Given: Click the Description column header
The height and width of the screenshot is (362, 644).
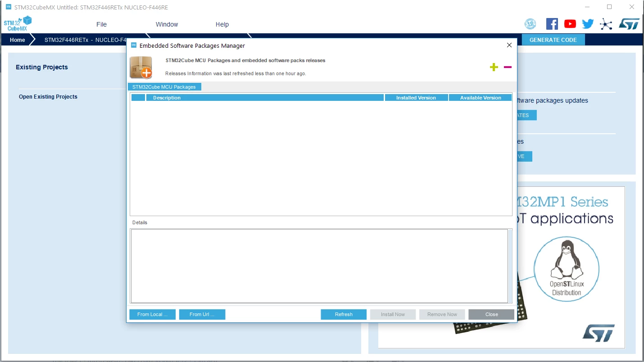Looking at the screenshot, I should point(265,98).
